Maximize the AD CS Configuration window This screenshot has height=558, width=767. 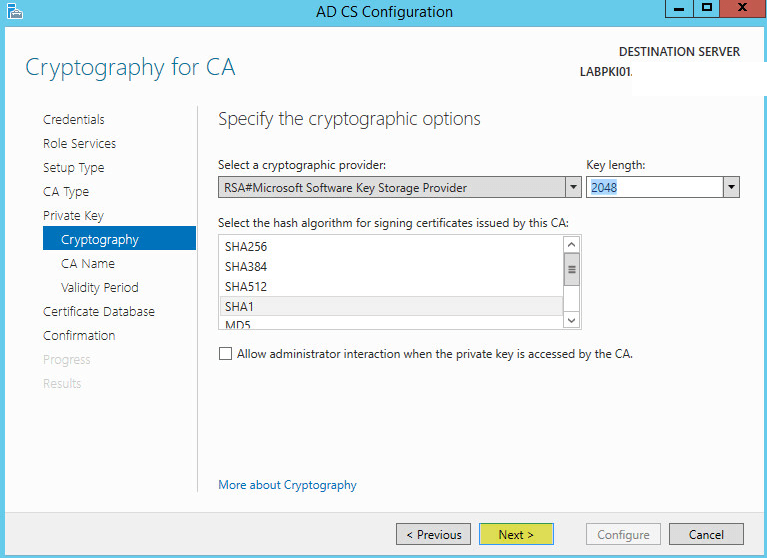click(x=707, y=8)
